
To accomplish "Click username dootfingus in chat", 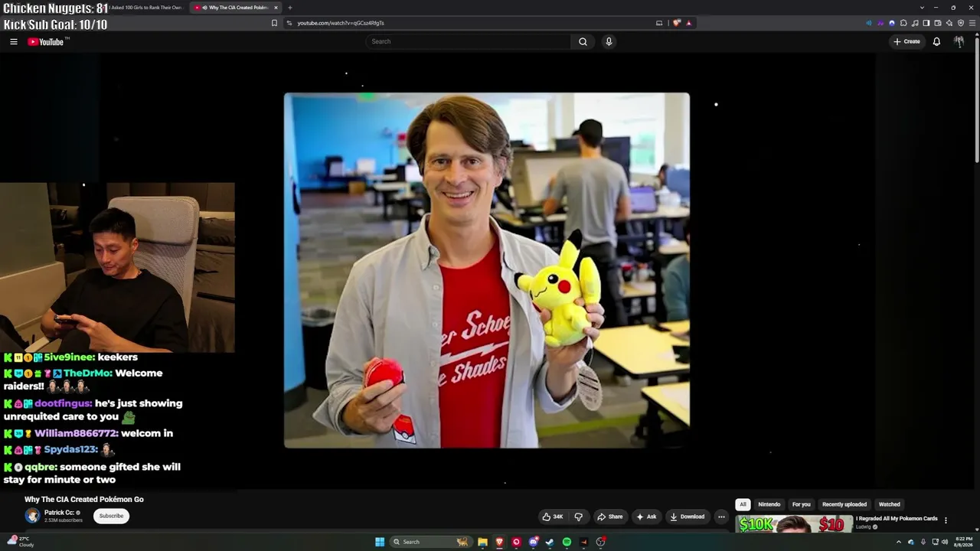I will click(x=63, y=403).
